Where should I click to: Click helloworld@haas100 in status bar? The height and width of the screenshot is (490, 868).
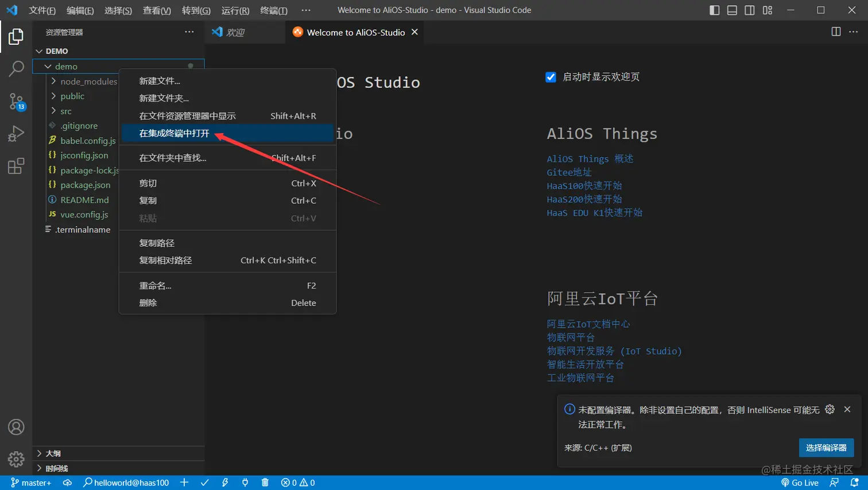pos(126,483)
